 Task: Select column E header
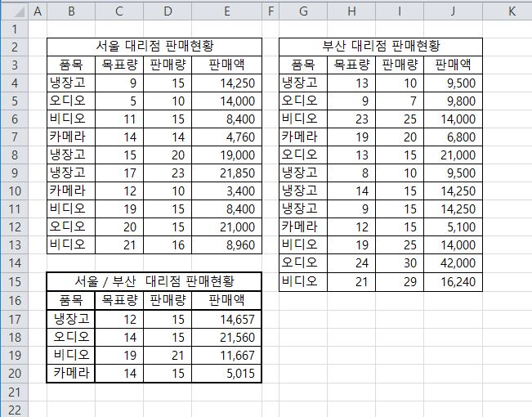coord(226,11)
